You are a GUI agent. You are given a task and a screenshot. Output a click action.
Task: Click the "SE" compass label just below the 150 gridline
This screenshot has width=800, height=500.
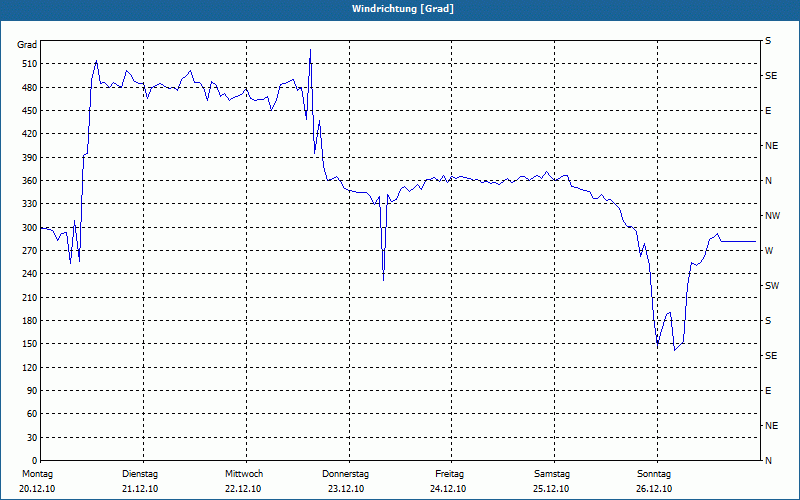point(771,356)
